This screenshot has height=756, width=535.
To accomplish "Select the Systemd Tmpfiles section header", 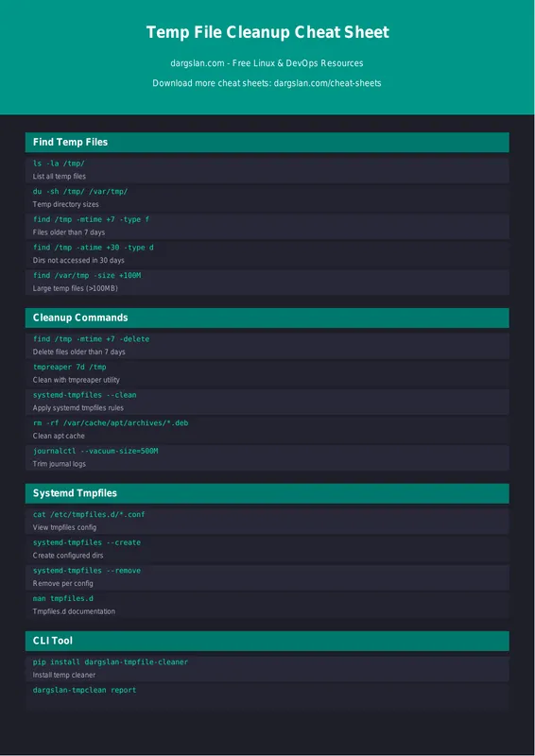I will tap(267, 493).
